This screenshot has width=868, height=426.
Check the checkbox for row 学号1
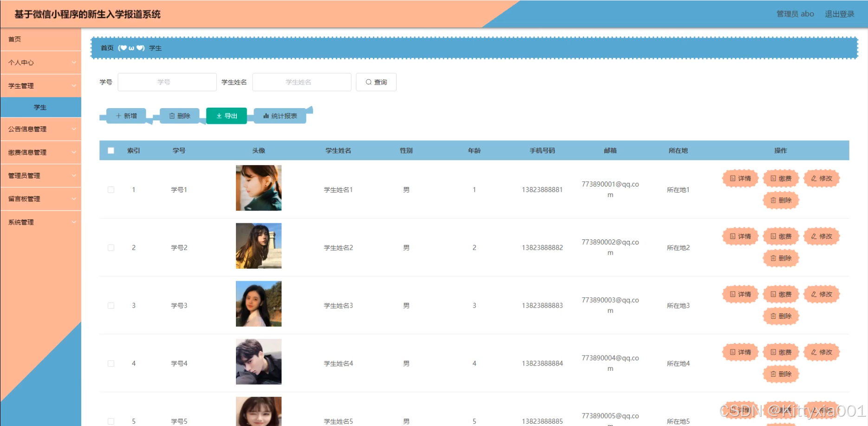click(111, 190)
